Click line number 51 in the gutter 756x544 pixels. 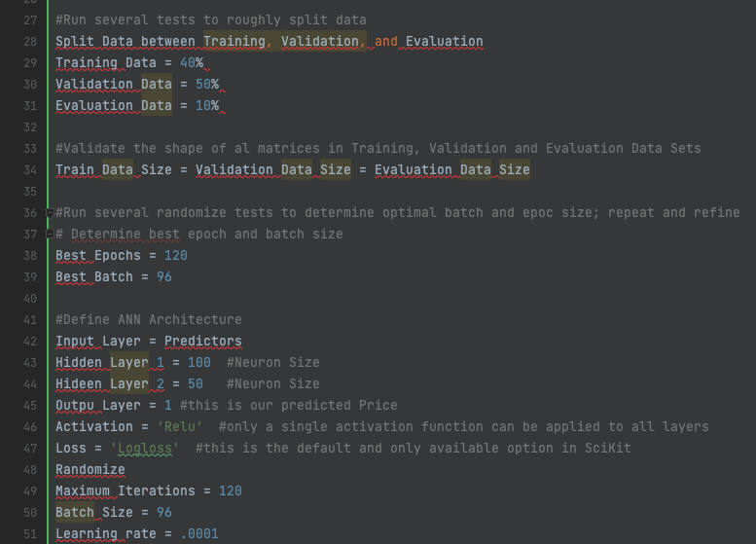point(28,533)
